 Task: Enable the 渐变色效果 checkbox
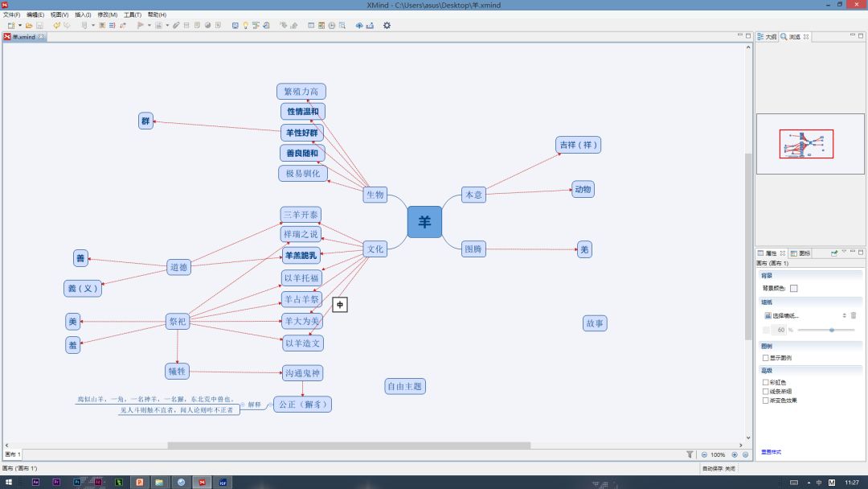[765, 400]
